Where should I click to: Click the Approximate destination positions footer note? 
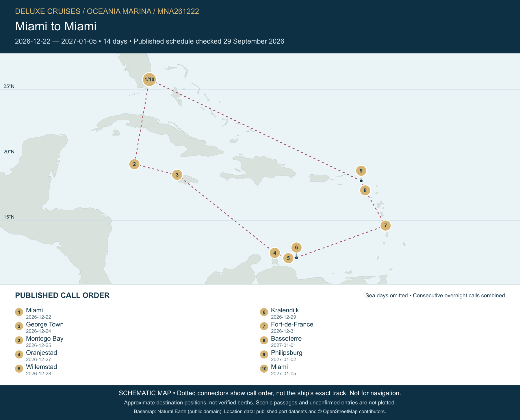[x=260, y=402]
